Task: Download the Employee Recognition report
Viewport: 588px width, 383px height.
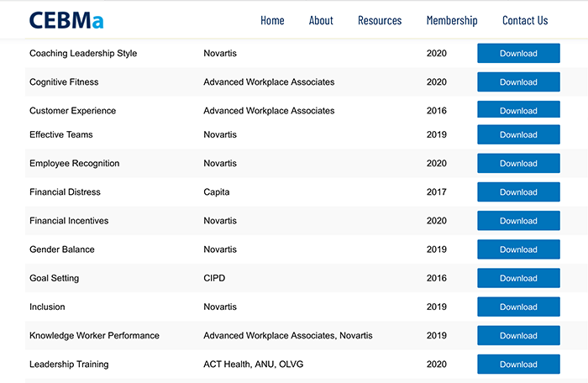Action: 518,163
